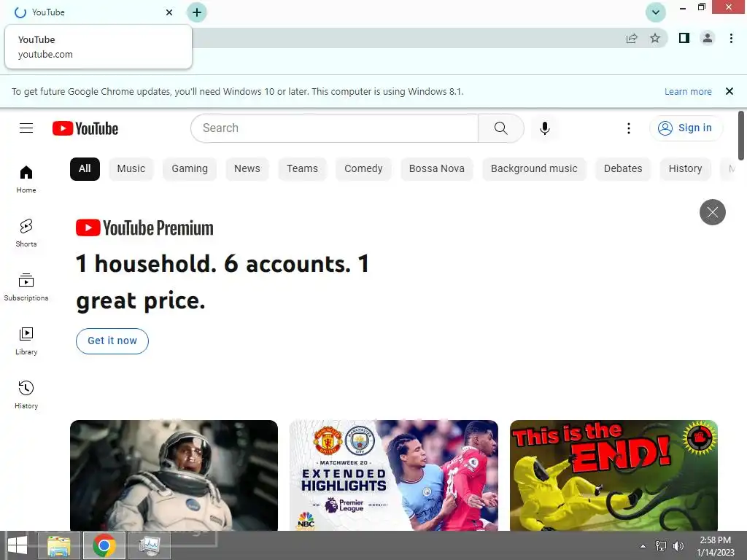The image size is (747, 560).
Task: Open a new tab with plus button
Action: click(x=197, y=12)
